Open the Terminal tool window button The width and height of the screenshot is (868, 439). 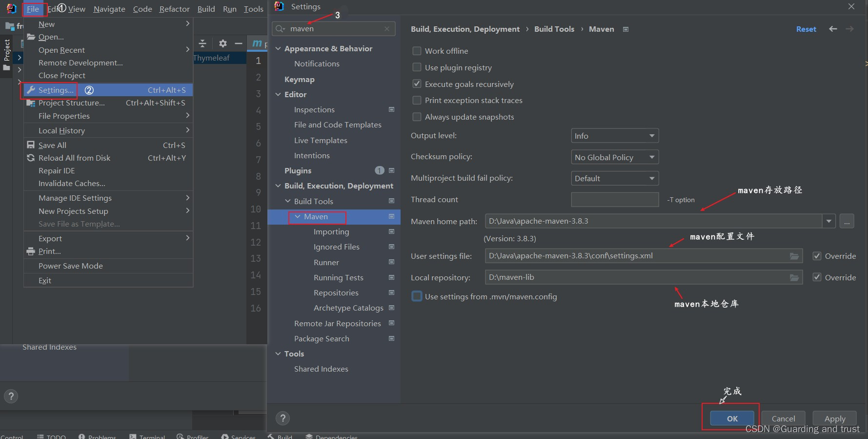tap(147, 436)
